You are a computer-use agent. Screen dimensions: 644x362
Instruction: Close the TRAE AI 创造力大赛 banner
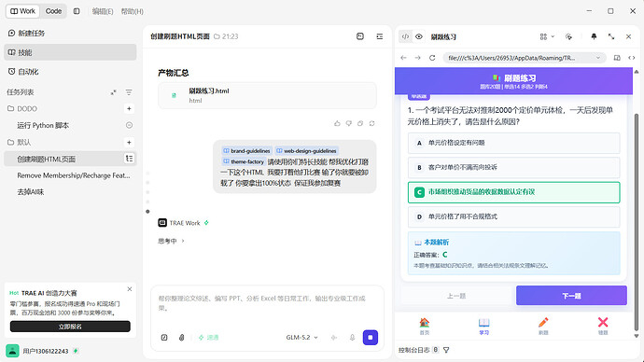tap(130, 289)
